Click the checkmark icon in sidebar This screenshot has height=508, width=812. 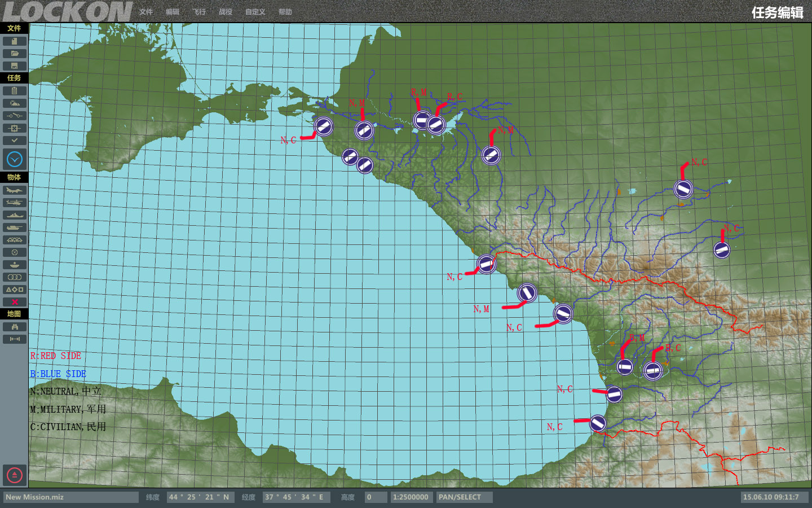(14, 141)
